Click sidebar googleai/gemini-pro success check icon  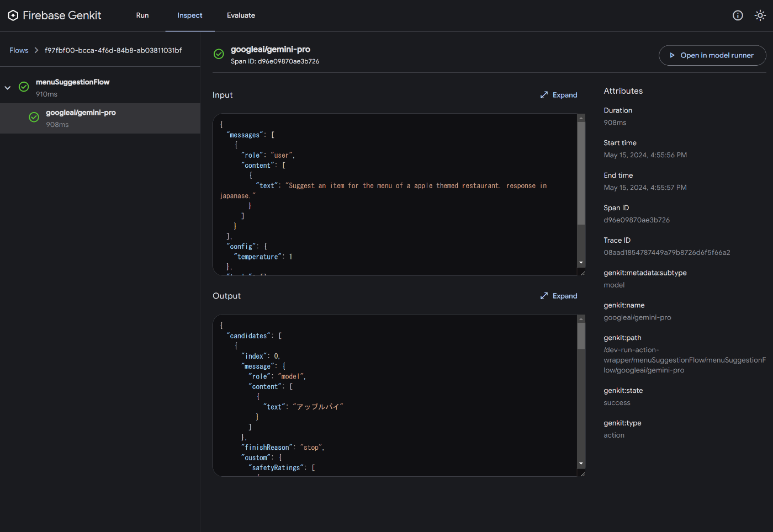click(x=34, y=117)
